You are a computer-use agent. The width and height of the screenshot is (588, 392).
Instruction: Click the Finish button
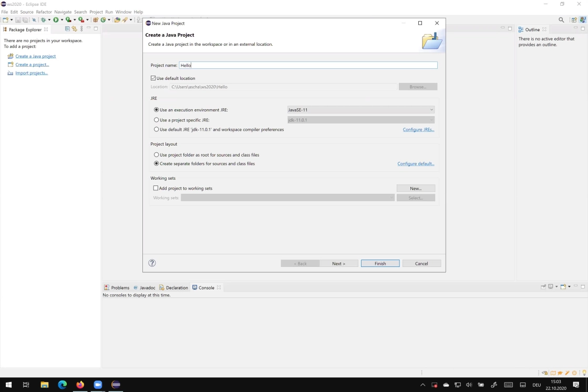[x=380, y=263]
